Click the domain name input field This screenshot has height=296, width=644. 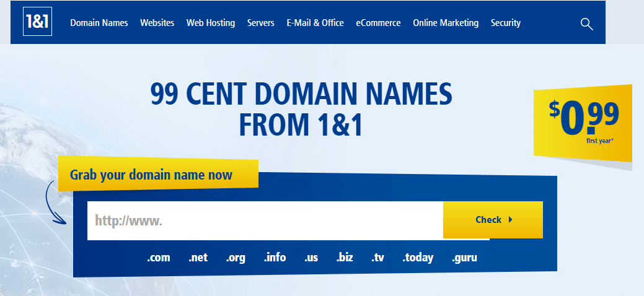click(265, 220)
